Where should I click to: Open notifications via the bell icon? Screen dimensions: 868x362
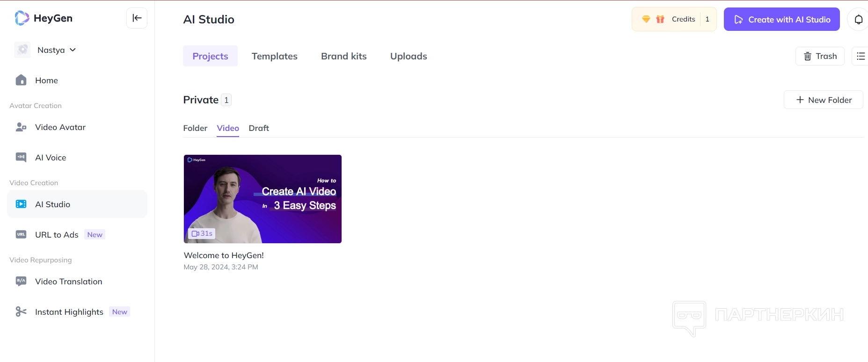[x=859, y=20]
